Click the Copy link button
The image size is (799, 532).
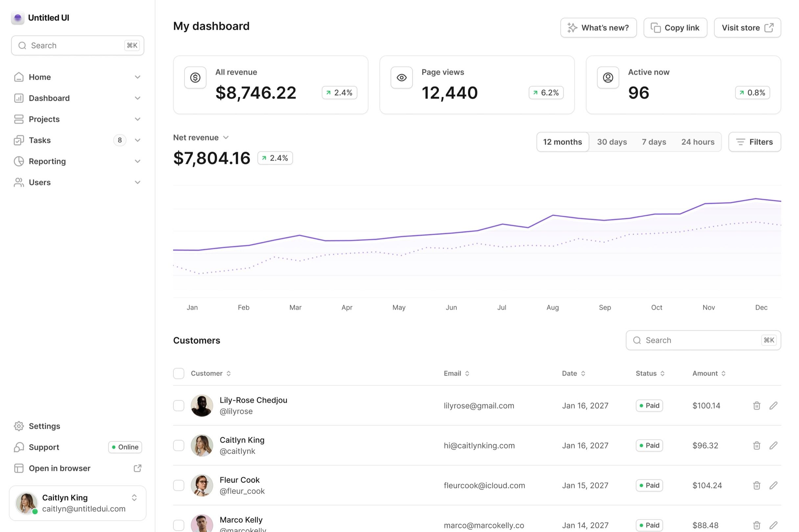675,28
